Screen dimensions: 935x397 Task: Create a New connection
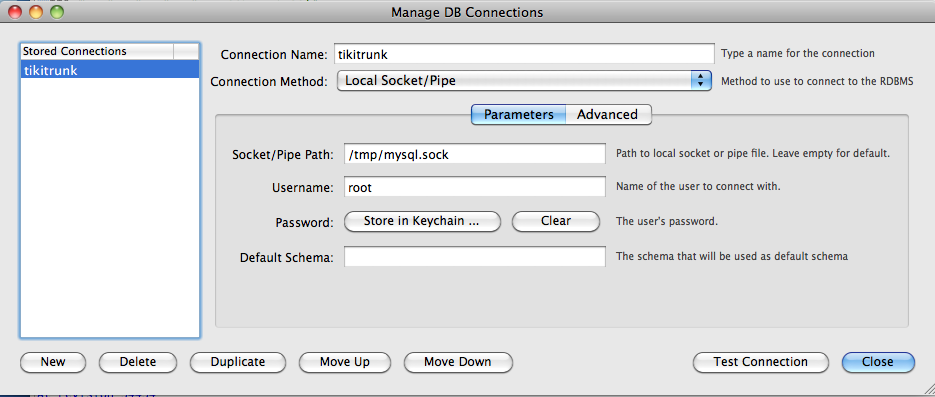[x=53, y=362]
